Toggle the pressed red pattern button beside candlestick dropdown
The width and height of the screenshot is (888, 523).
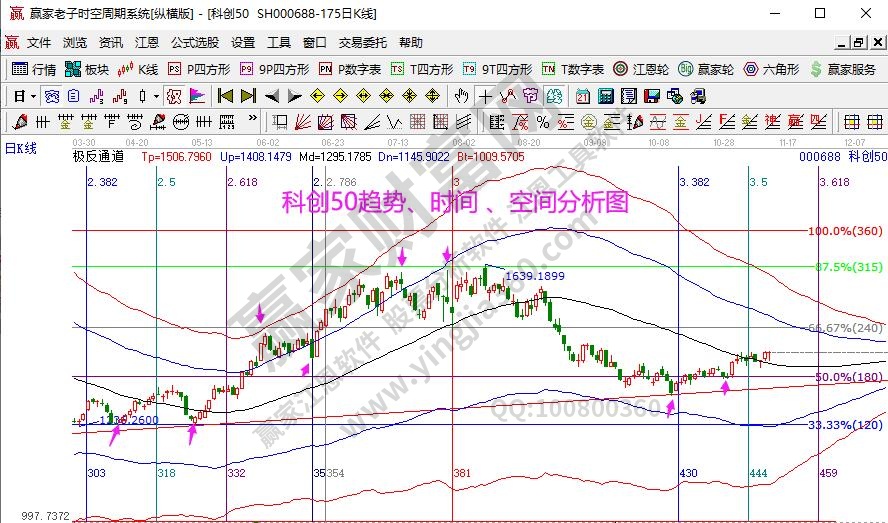click(174, 96)
